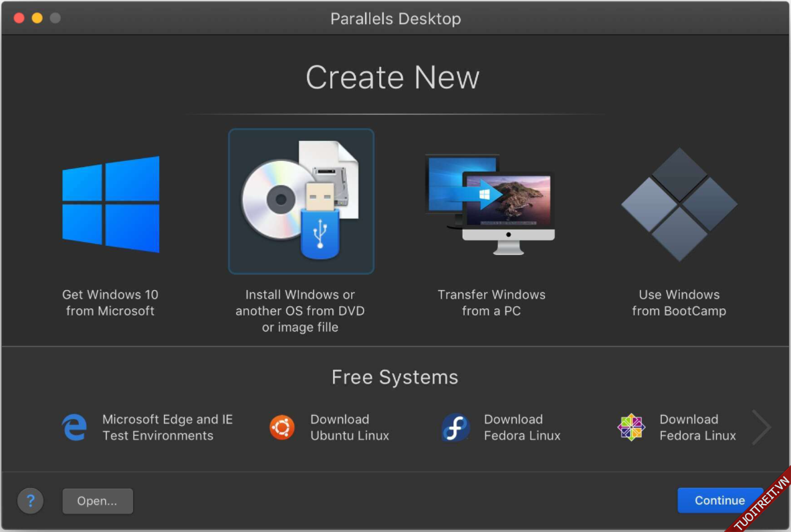Select 'Install Windows or another OS' text

click(300, 311)
